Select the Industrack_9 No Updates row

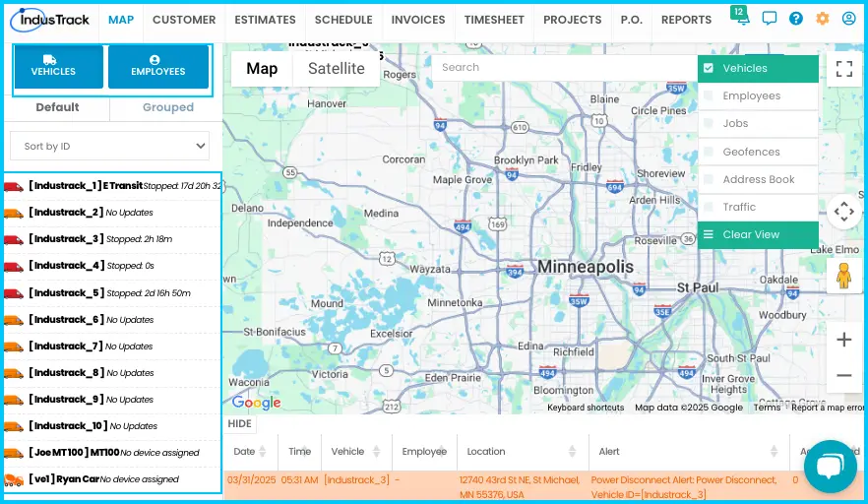(112, 400)
